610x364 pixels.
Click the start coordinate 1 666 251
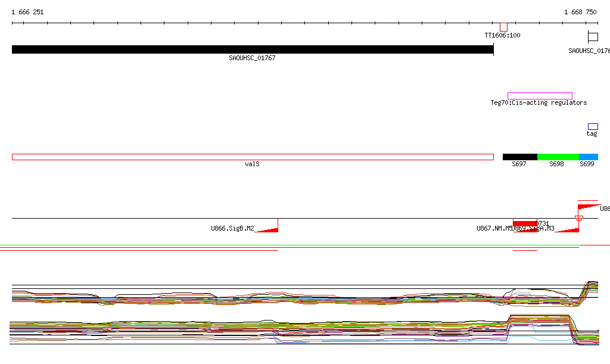tap(27, 12)
